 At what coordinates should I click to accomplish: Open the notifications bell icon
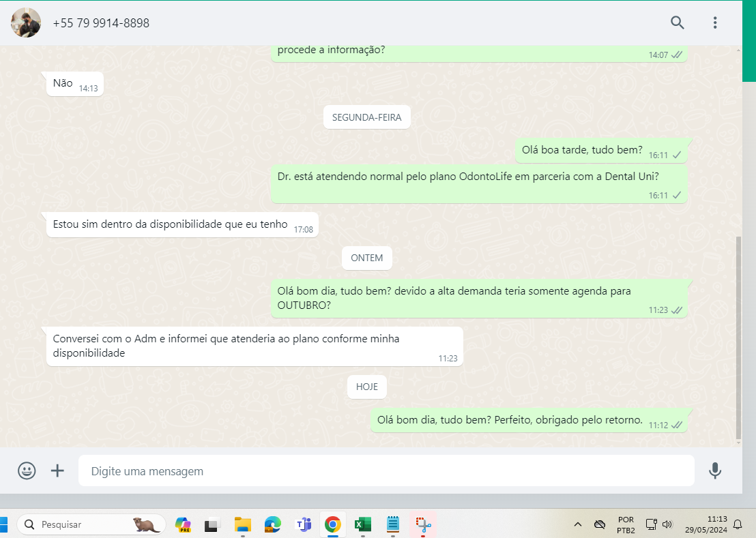[738, 524]
